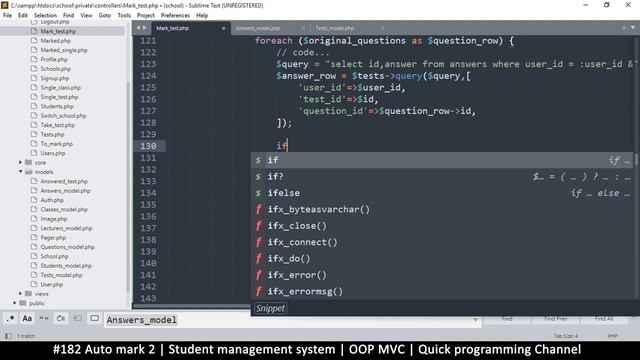Click the previous tab arrow
This screenshot has height=360, width=640.
coord(138,28)
